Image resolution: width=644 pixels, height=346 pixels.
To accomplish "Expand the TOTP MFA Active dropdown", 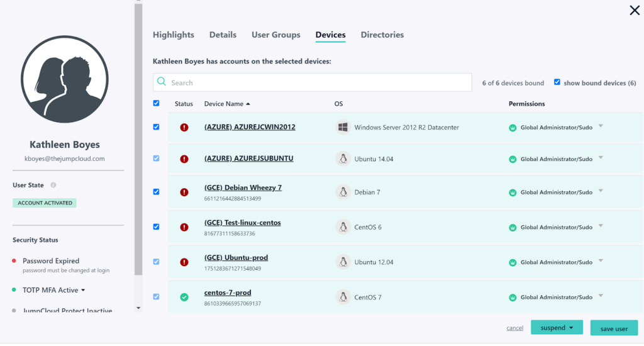I will 82,290.
